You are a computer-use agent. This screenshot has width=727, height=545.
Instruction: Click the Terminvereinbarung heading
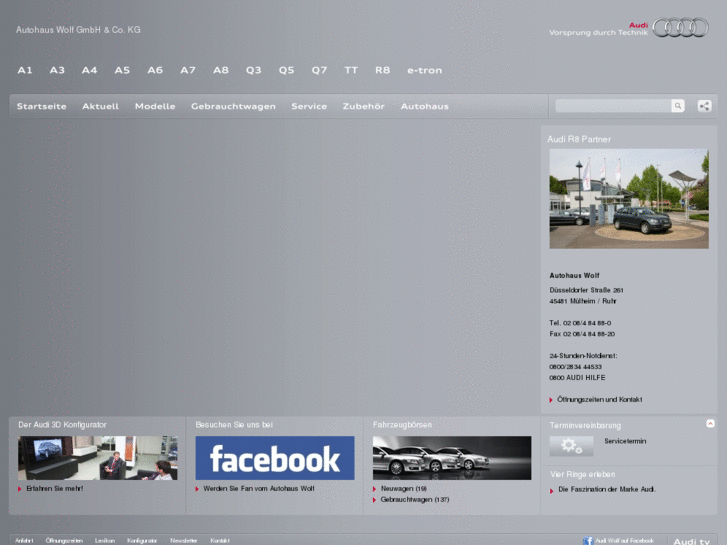click(585, 425)
